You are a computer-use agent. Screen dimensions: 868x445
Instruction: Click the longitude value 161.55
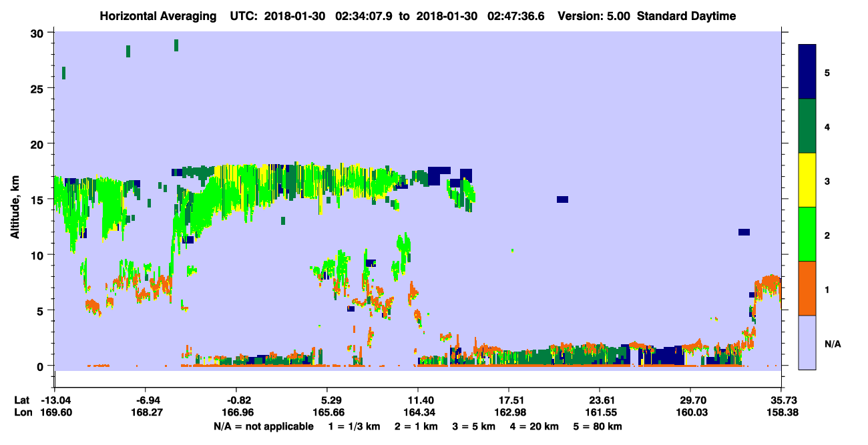(600, 412)
